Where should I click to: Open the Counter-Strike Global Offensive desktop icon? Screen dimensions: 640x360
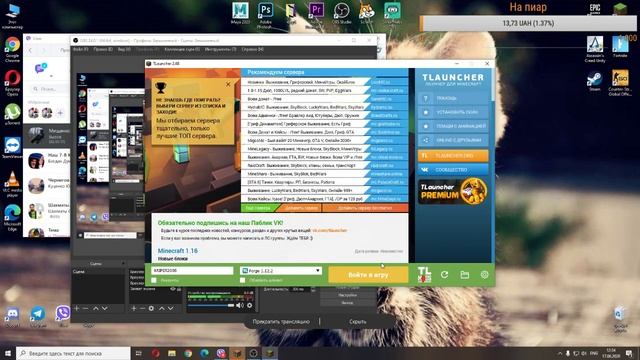pyautogui.click(x=620, y=83)
